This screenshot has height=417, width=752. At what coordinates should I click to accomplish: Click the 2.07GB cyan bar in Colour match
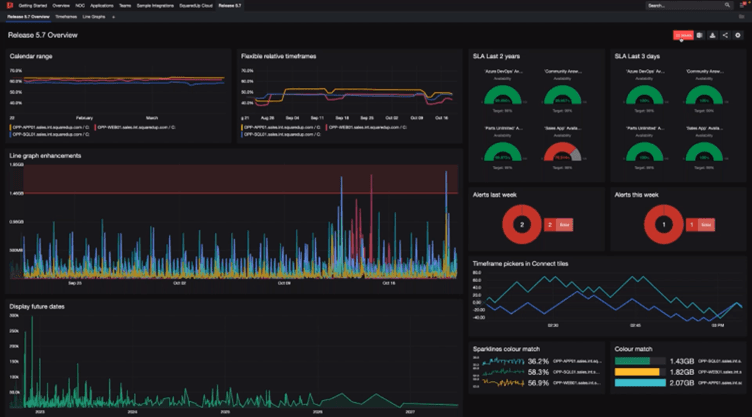[x=637, y=384]
